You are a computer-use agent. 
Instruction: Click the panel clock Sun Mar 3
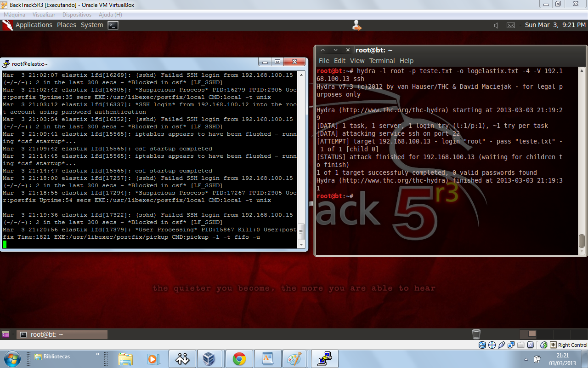pyautogui.click(x=555, y=25)
